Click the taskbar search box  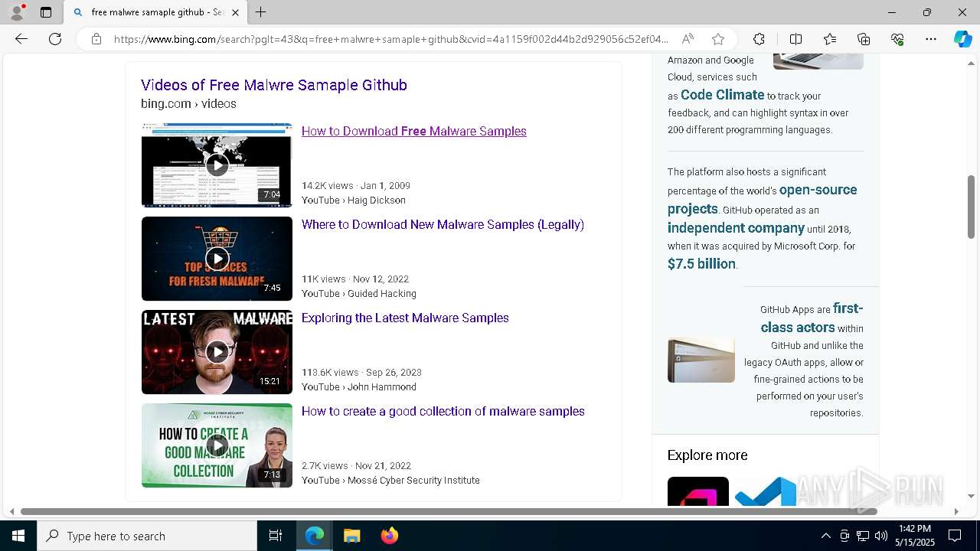pyautogui.click(x=147, y=536)
